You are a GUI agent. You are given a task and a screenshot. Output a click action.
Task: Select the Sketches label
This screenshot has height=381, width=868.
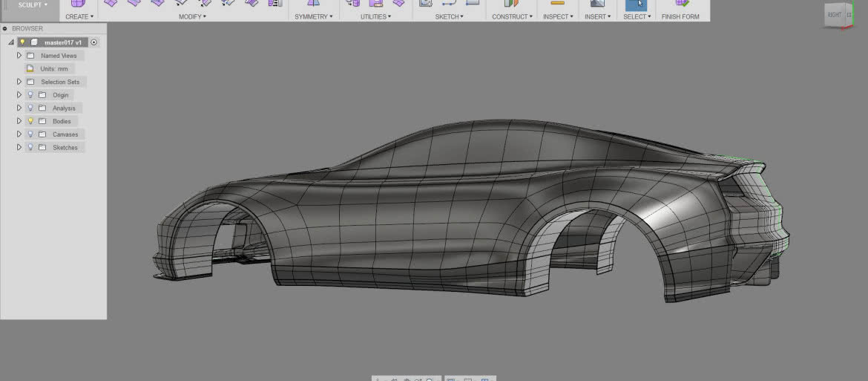point(65,148)
